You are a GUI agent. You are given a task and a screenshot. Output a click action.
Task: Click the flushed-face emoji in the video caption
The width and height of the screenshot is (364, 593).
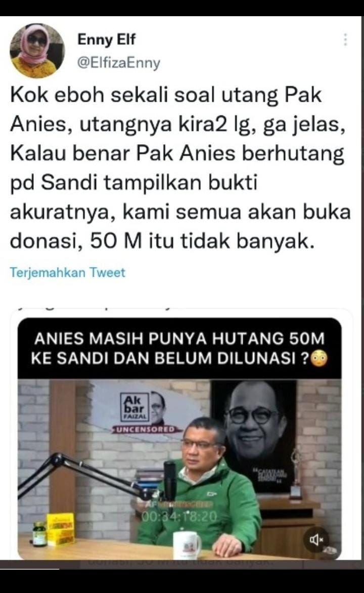(320, 358)
